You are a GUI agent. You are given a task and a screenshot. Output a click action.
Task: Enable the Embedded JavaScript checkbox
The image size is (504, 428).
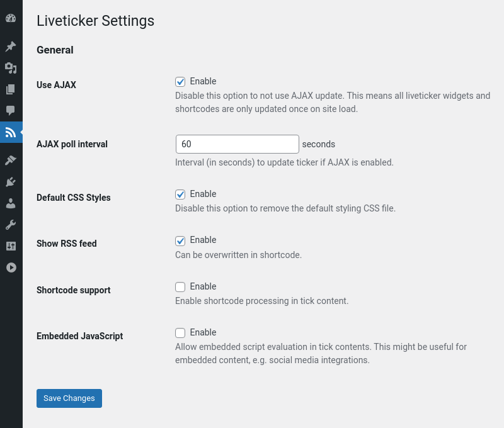pyautogui.click(x=180, y=332)
